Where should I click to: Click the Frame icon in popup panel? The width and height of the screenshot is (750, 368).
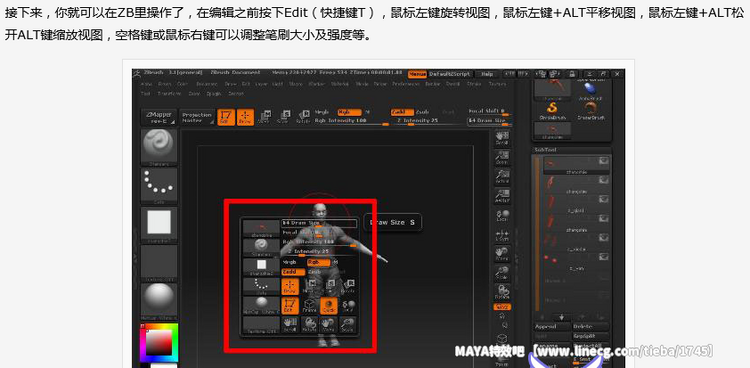[309, 306]
